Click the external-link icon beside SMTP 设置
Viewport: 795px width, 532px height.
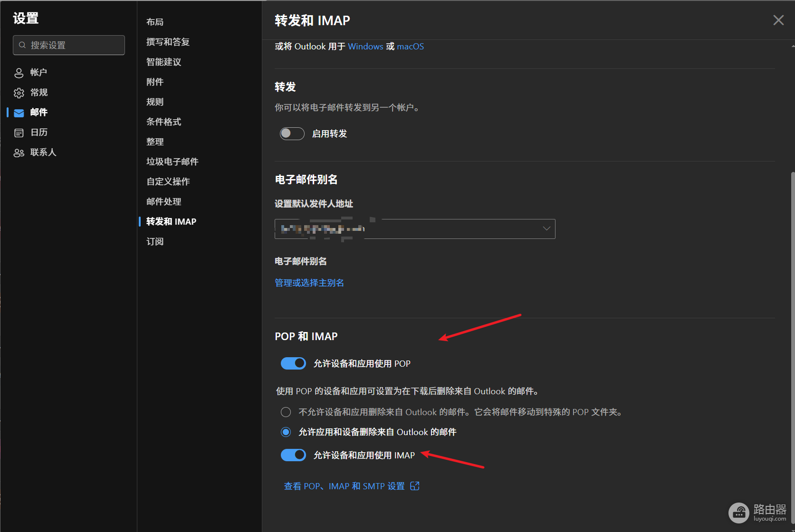pos(415,486)
